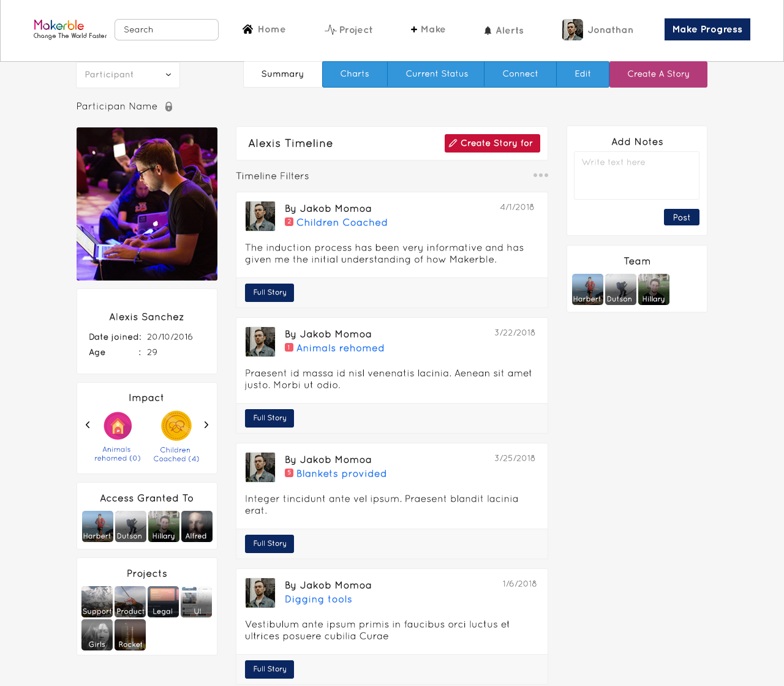Open Full Story for Children Coached post
This screenshot has width=784, height=686.
[x=269, y=293]
